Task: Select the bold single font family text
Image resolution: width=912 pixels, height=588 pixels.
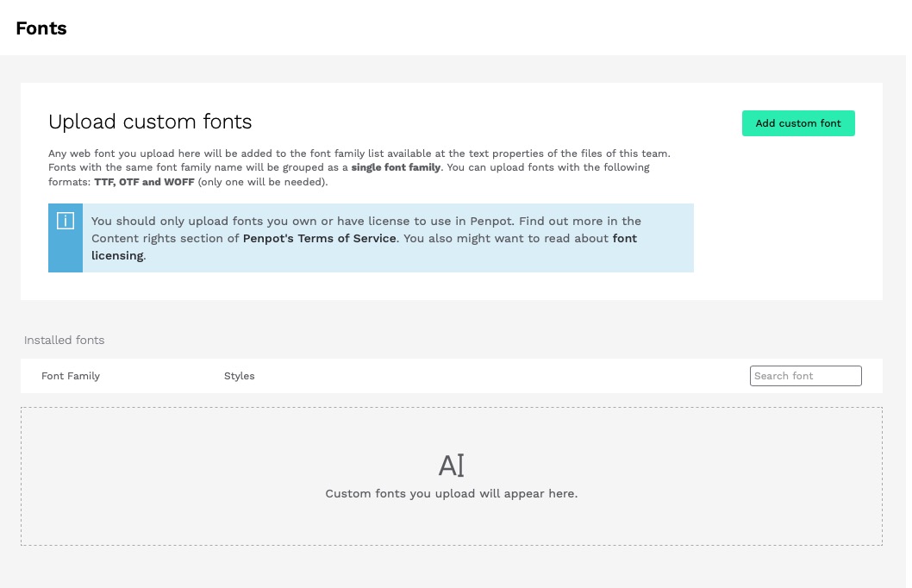Action: [x=396, y=167]
